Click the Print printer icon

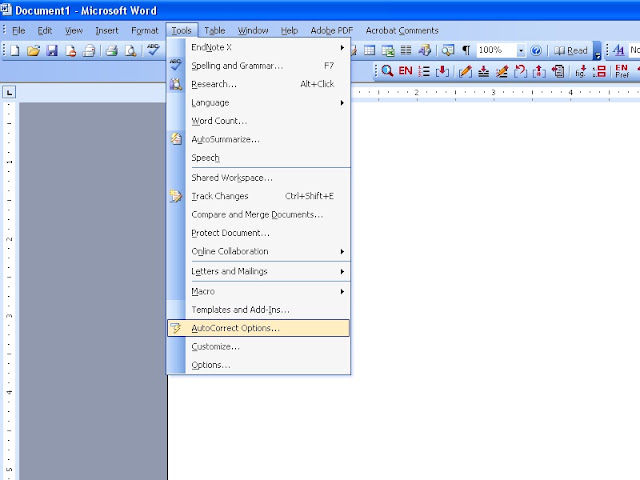[x=111, y=51]
